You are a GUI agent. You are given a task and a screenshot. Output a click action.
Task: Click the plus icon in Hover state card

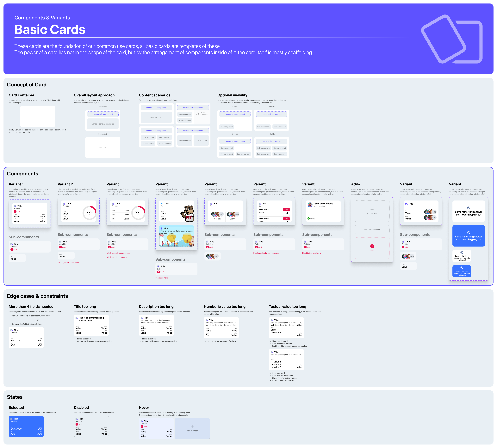pyautogui.click(x=192, y=427)
